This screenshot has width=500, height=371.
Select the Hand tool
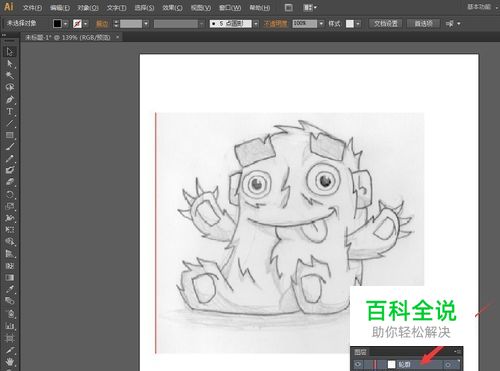coord(10,361)
